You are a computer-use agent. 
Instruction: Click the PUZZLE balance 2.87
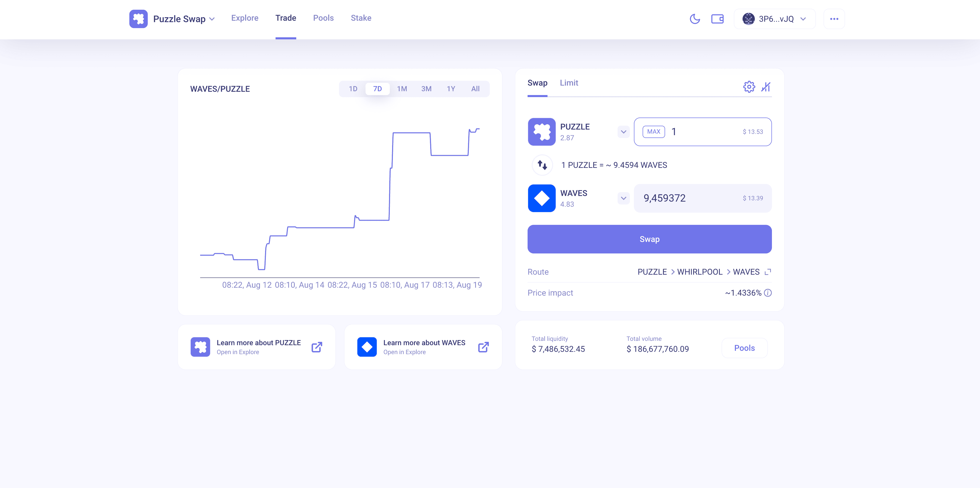point(567,138)
